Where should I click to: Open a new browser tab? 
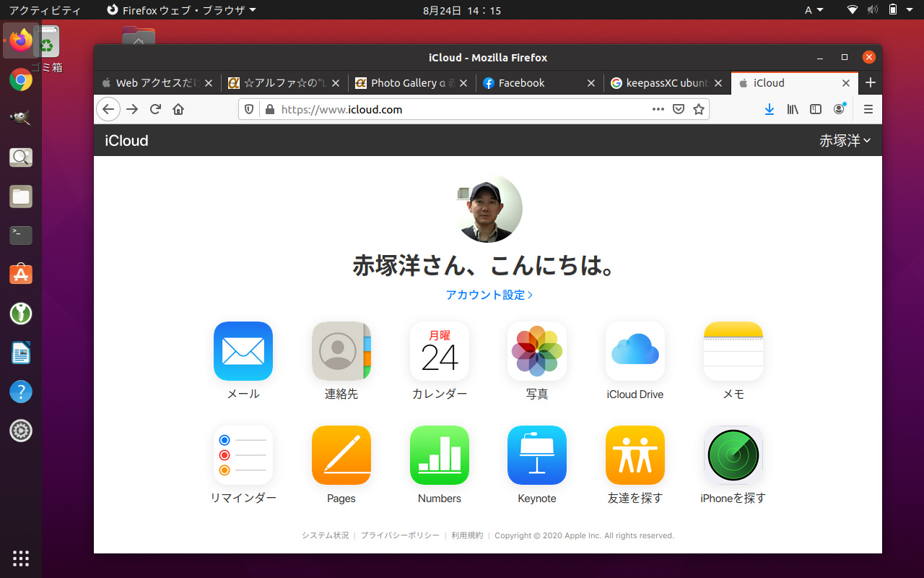870,83
